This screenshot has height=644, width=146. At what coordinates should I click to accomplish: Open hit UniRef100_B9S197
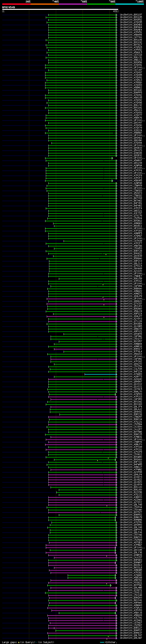(x=131, y=15)
